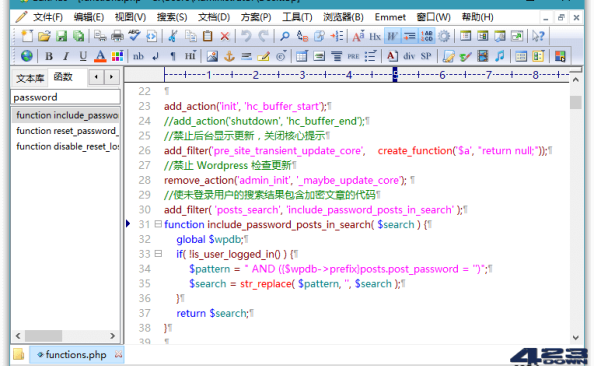This screenshot has height=366, width=594.
Task: Toggle bold B tag button
Action: click(x=48, y=56)
